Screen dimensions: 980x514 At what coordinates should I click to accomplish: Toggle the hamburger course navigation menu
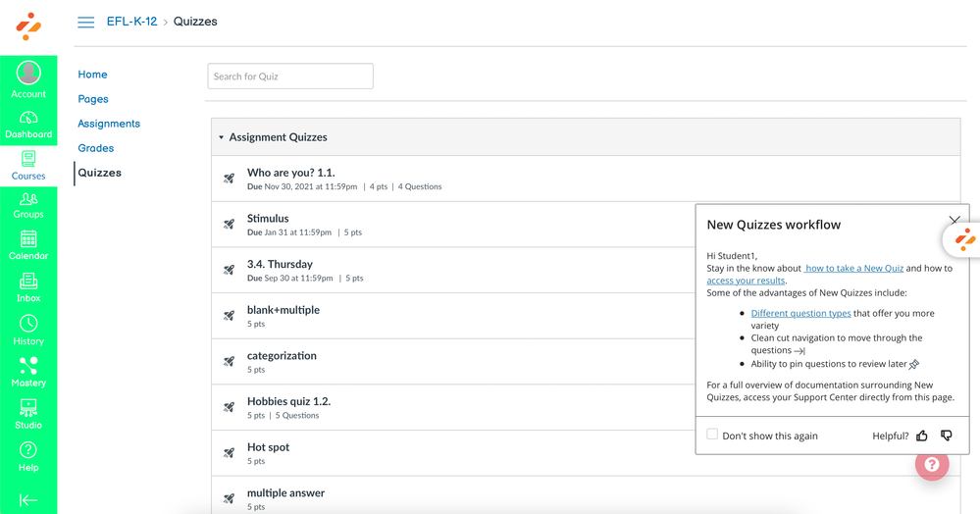(x=86, y=22)
